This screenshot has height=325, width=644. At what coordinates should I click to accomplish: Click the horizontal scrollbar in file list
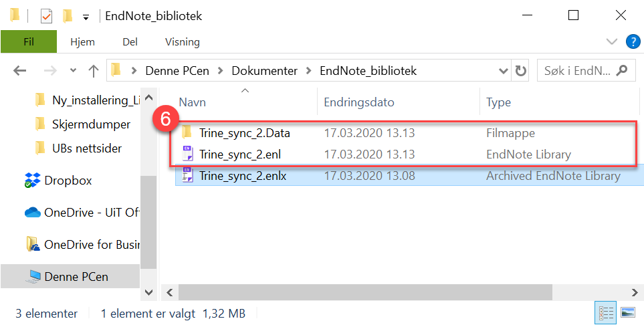[x=365, y=292]
